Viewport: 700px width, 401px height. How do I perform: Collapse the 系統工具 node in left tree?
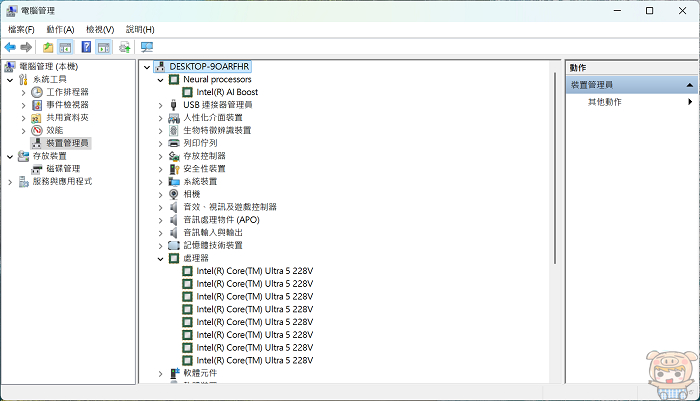pyautogui.click(x=10, y=80)
